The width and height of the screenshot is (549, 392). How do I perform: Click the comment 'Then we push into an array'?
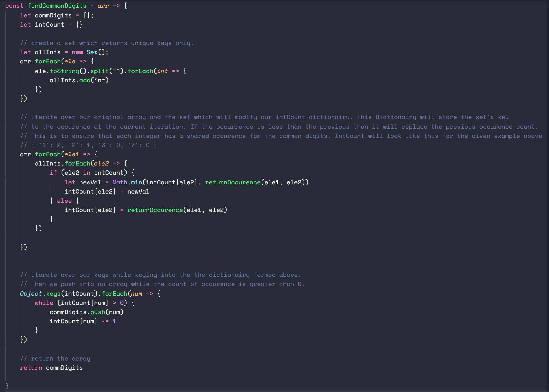click(x=162, y=284)
